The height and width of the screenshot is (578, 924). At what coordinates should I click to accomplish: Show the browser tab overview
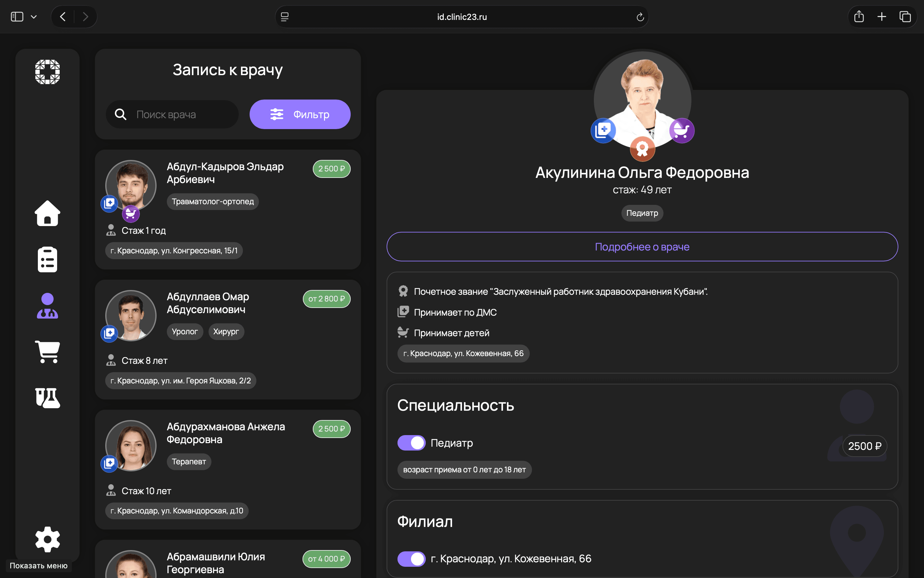click(x=905, y=16)
